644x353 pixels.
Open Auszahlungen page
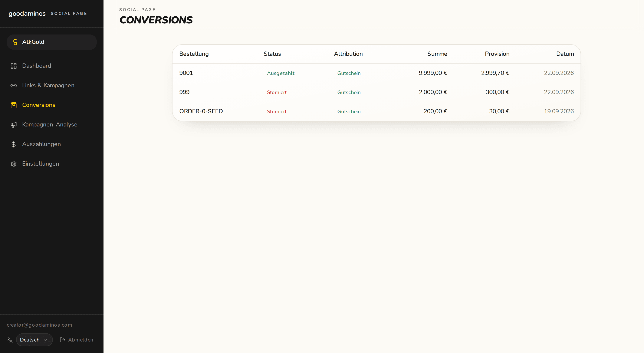pyautogui.click(x=42, y=144)
